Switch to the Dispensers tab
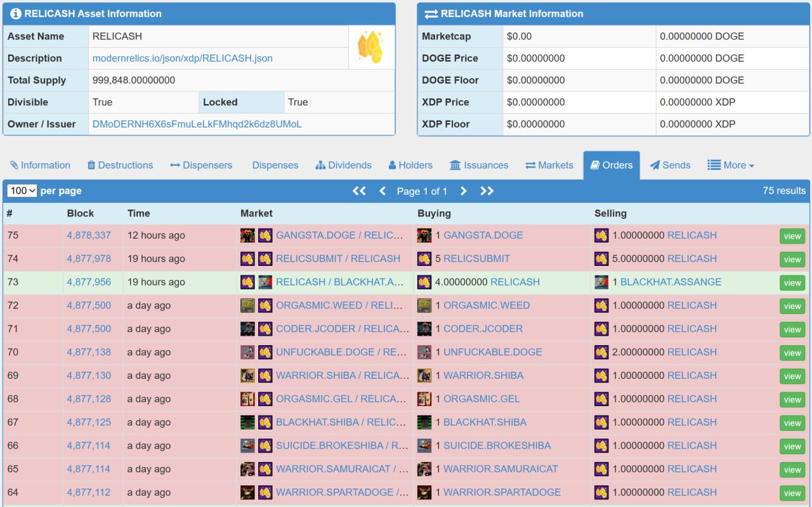This screenshot has height=507, width=812. click(201, 165)
